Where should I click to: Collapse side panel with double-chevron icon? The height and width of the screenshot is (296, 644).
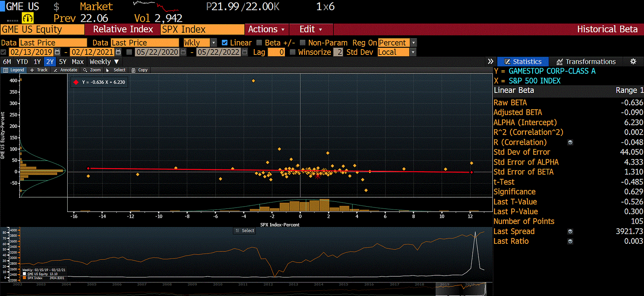pyautogui.click(x=490, y=62)
